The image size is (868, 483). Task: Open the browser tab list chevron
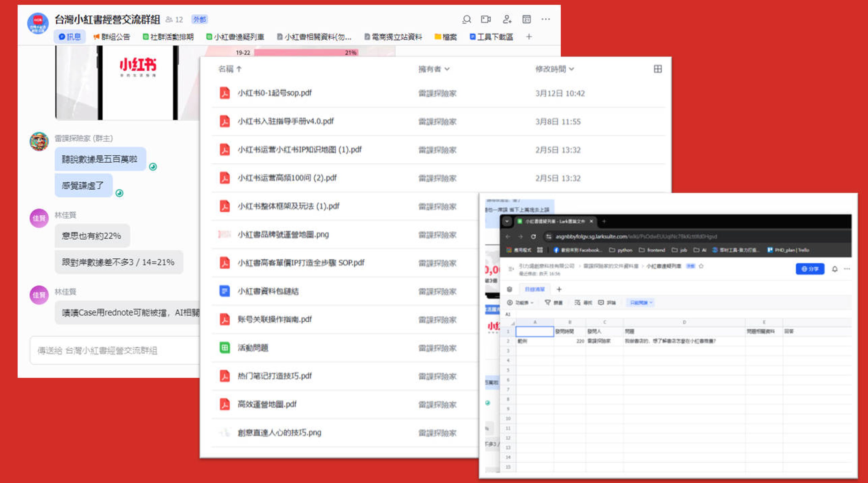[x=507, y=222]
